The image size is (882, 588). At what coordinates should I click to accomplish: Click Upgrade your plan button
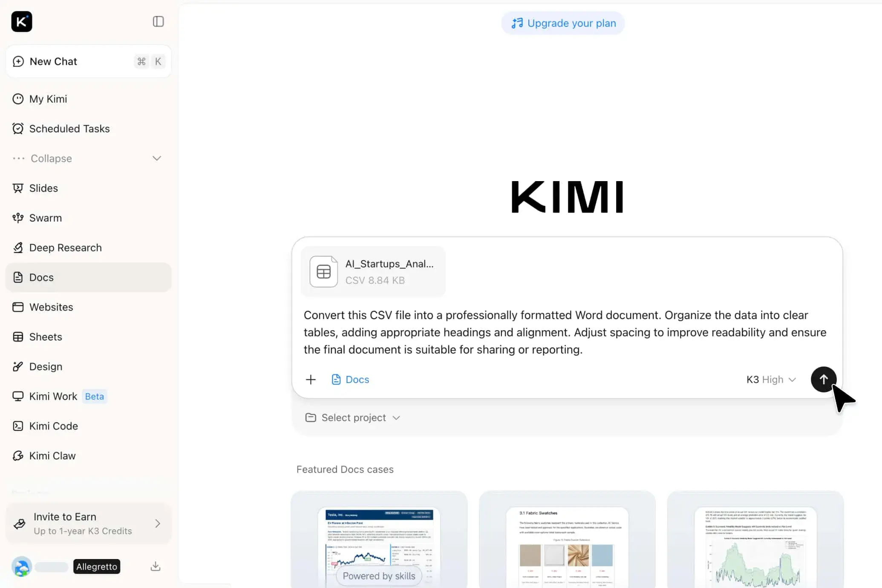[563, 23]
